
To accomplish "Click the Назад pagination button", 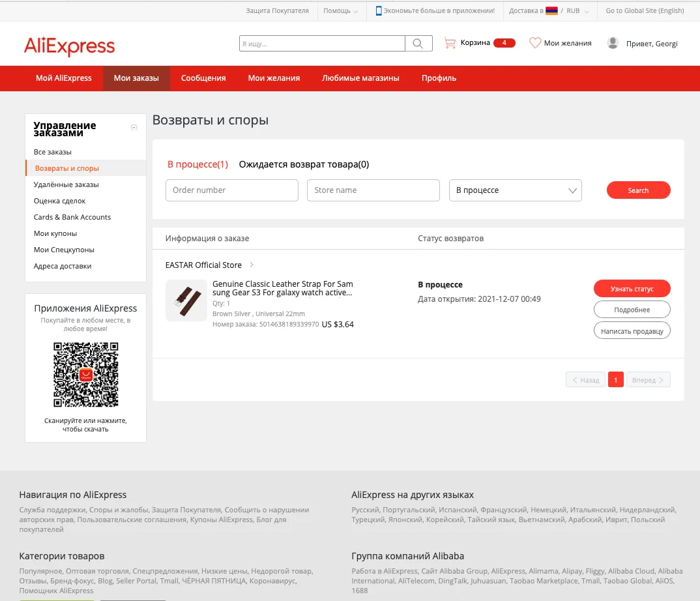I will (x=586, y=380).
